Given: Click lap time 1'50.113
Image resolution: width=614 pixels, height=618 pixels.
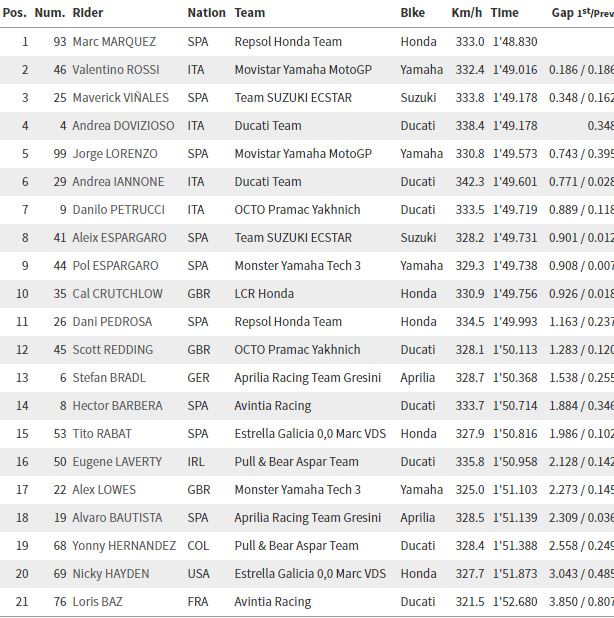Looking at the screenshot, I should [515, 350].
